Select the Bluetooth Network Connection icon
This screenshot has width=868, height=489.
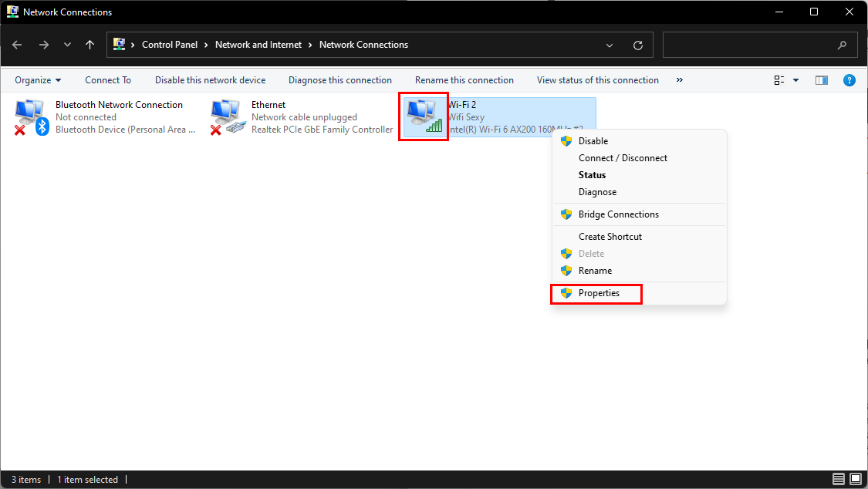tap(32, 117)
